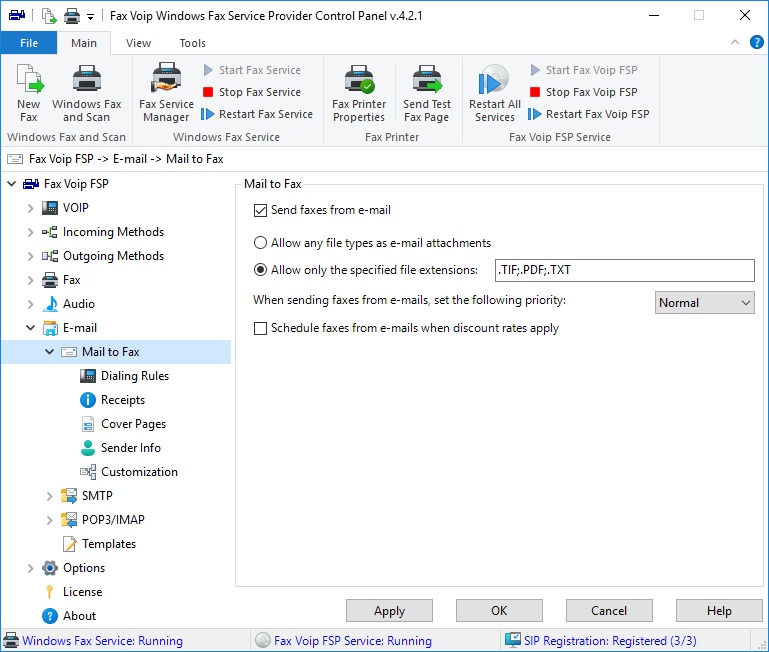769x652 pixels.
Task: Expand Outgoing Methods chevron
Action: (x=30, y=256)
